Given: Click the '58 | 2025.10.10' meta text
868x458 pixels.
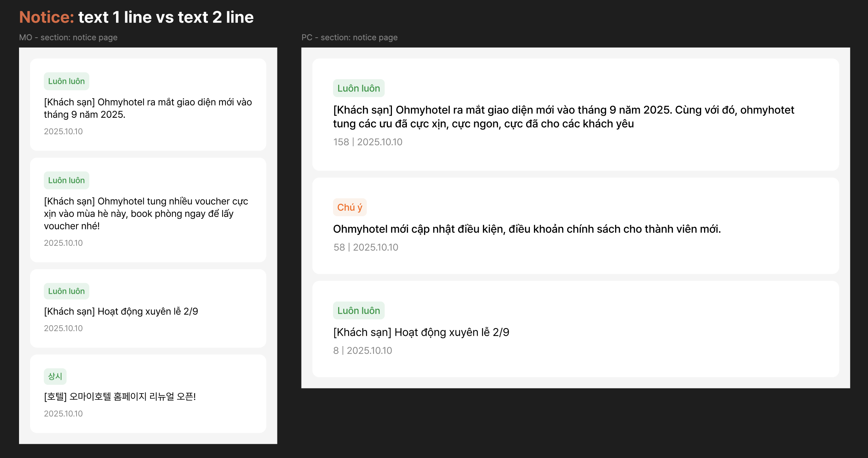Looking at the screenshot, I should [366, 247].
